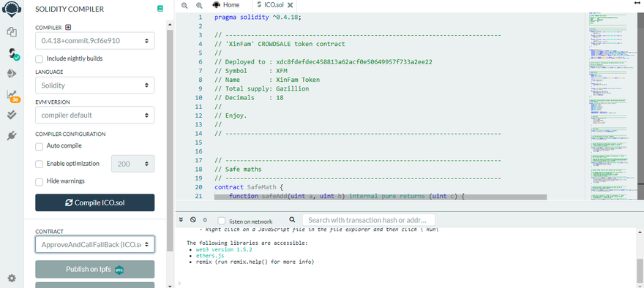Image resolution: width=644 pixels, height=288 pixels.
Task: Click the Safe maths comment line
Action: coord(238,169)
